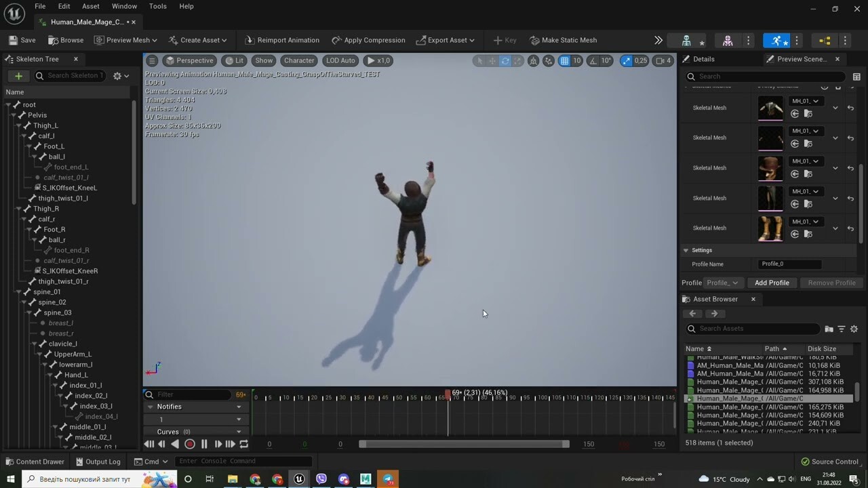
Task: Open the Create Asset dropdown
Action: (198, 40)
